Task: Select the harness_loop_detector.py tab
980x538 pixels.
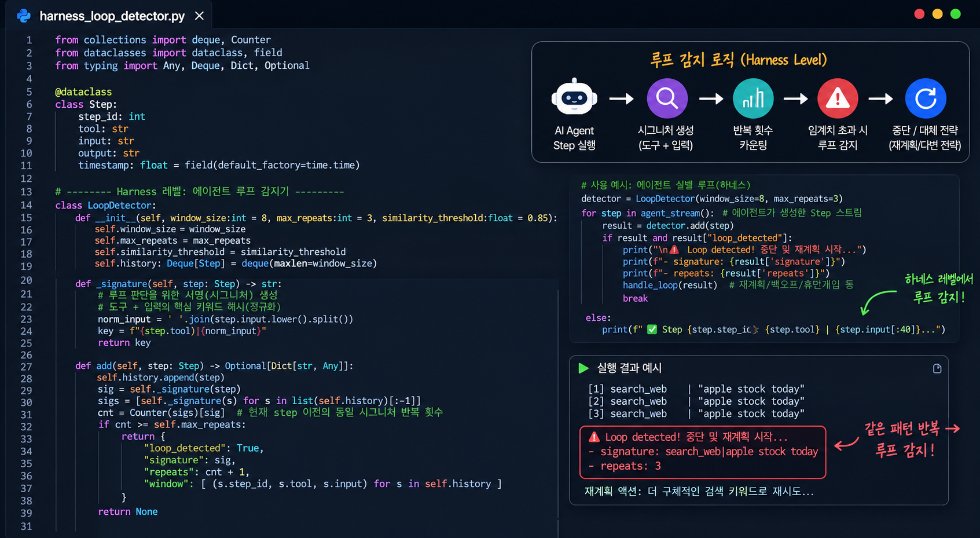Action: (109, 16)
